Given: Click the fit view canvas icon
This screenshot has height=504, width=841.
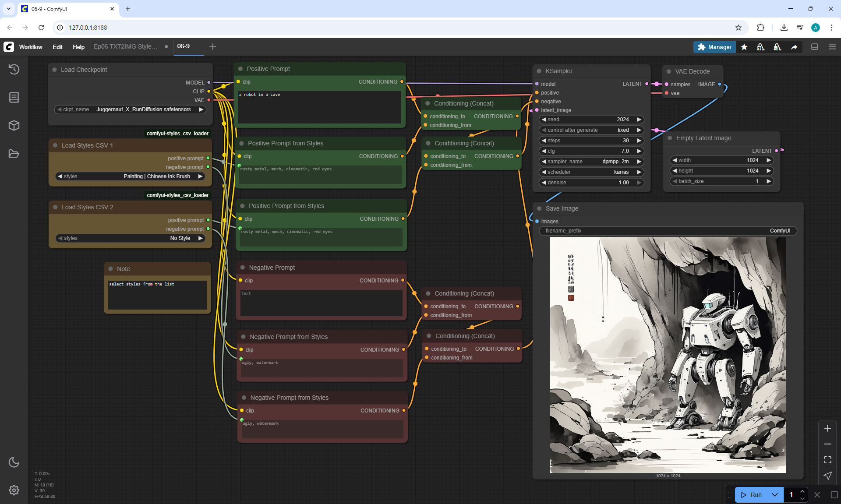Looking at the screenshot, I should [827, 460].
